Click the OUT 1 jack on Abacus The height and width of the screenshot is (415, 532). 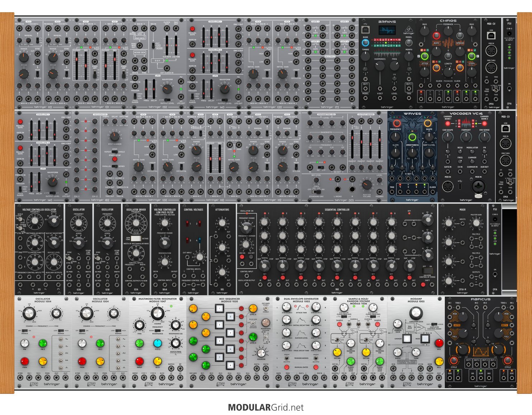[x=469, y=364]
